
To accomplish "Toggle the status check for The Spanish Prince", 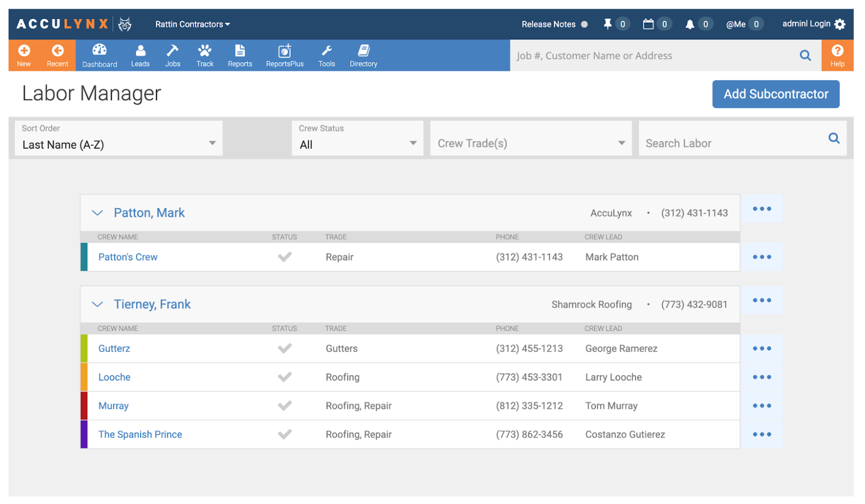I will click(x=285, y=434).
